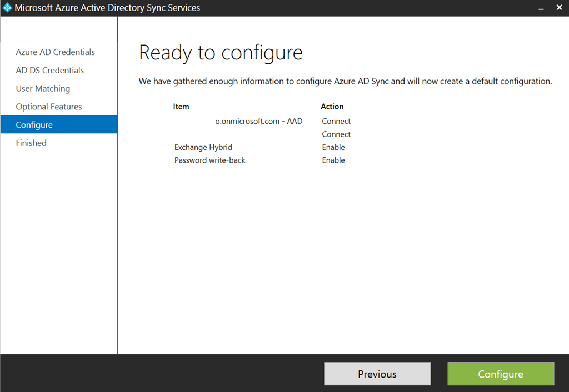Click the green Configure button
This screenshot has height=392, width=569.
501,374
